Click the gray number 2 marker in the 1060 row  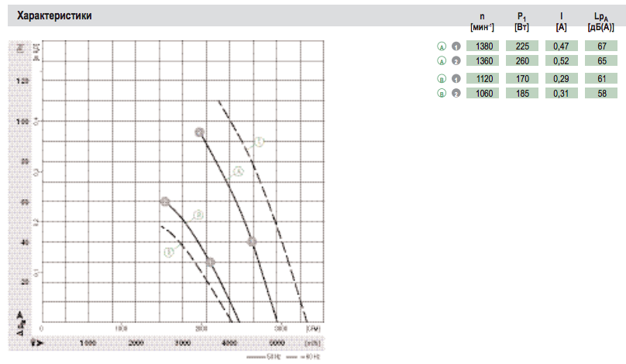click(456, 94)
